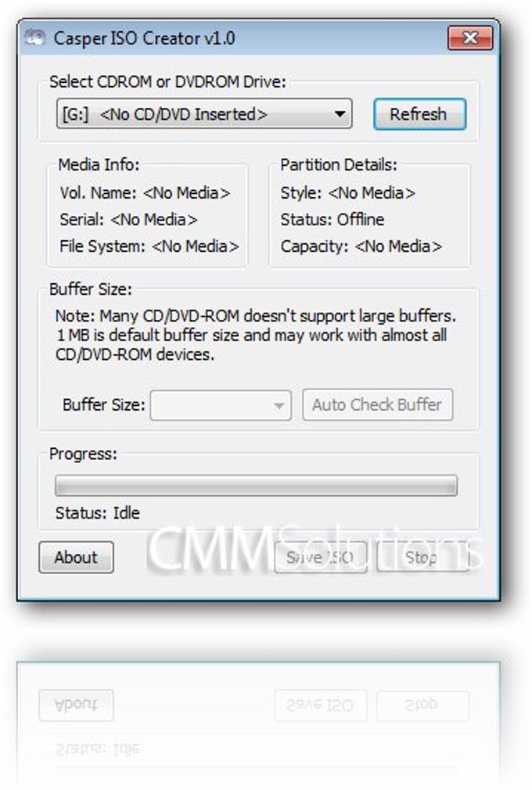Screen dimensions: 532x790
Task: Click the Save ISO button
Action: (320, 557)
